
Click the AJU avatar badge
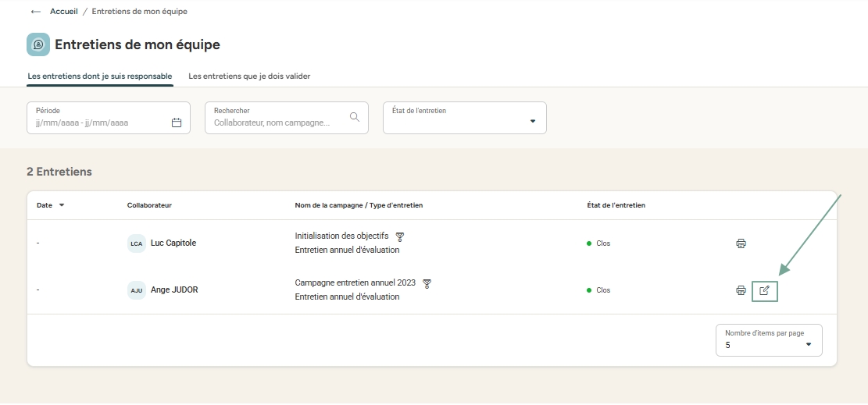click(137, 290)
